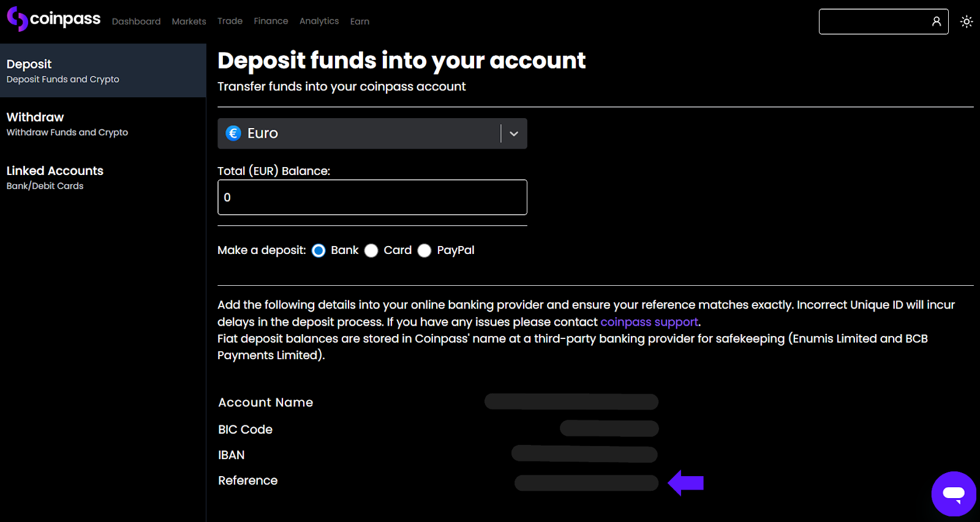Open the coinpass support link
This screenshot has height=522, width=980.
[x=649, y=322]
